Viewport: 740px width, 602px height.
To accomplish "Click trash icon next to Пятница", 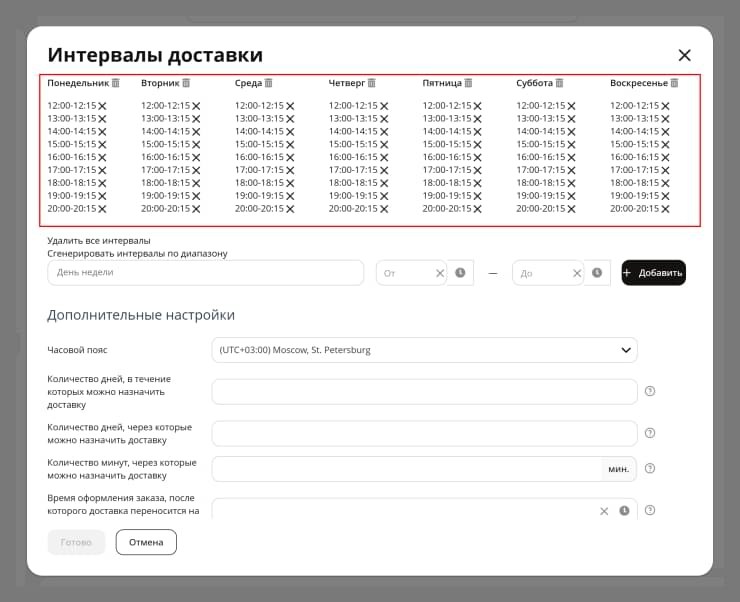I will tap(468, 83).
